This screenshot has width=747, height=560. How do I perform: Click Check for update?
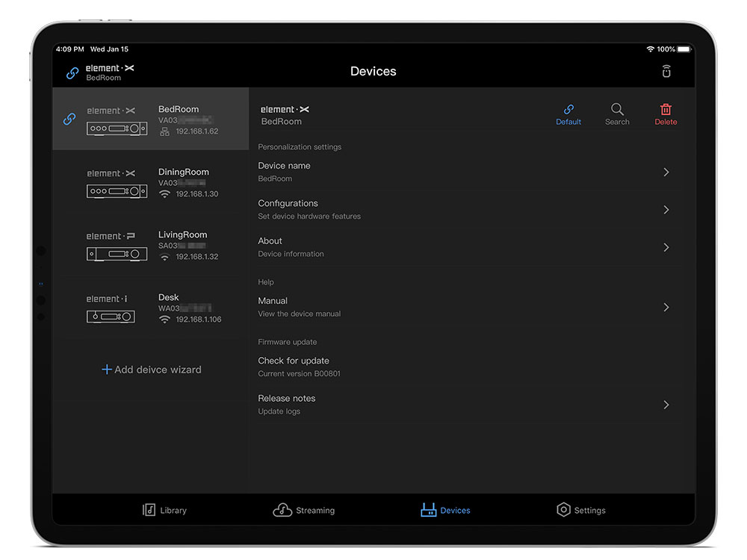[x=294, y=361]
